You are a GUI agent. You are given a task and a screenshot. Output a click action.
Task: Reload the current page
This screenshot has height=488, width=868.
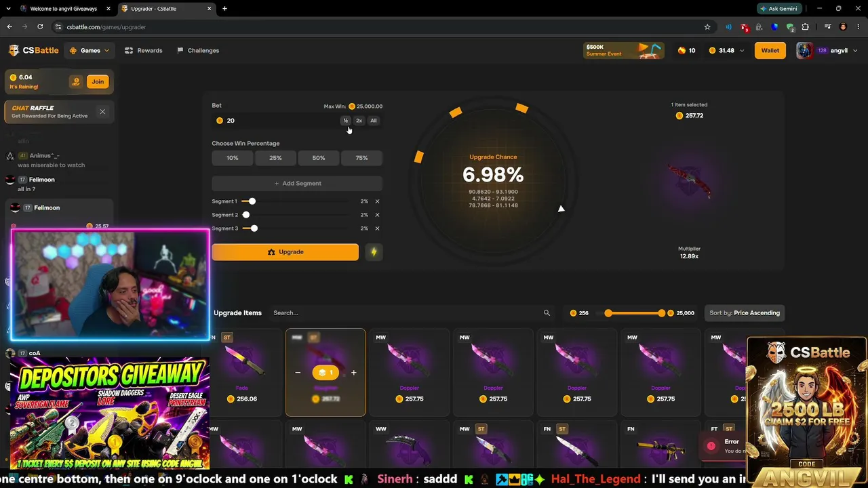pos(40,27)
